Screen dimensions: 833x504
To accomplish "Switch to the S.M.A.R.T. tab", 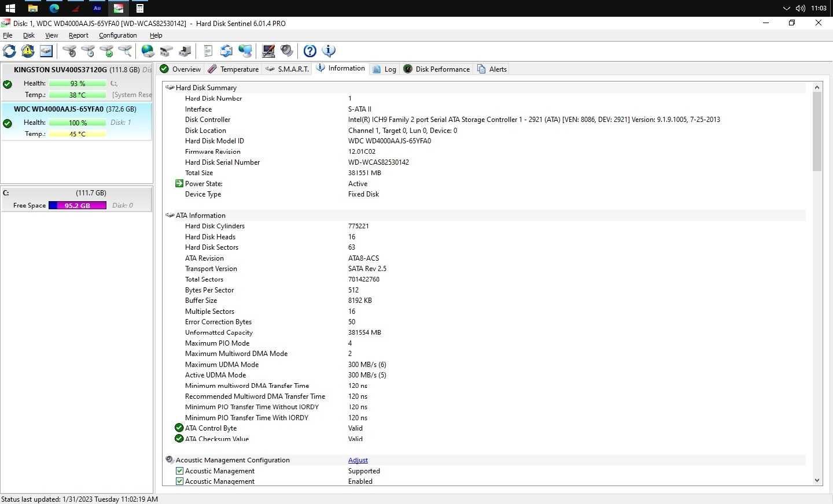I will tap(287, 69).
